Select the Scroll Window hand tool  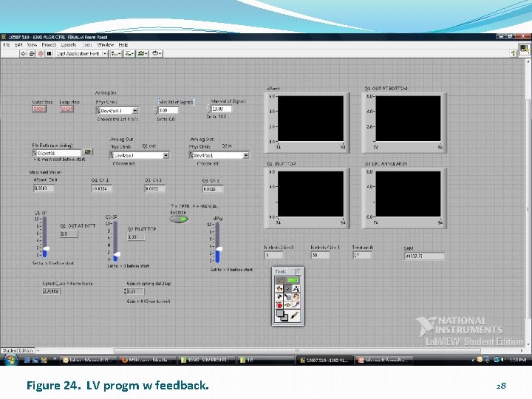click(296, 297)
